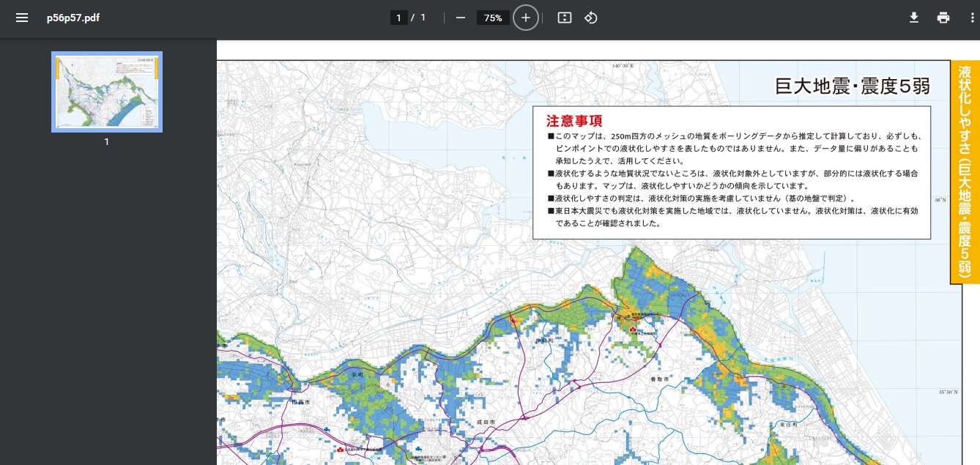This screenshot has height=465, width=980.
Task: Click the 神崎町 label on the map
Action: [x=544, y=341]
